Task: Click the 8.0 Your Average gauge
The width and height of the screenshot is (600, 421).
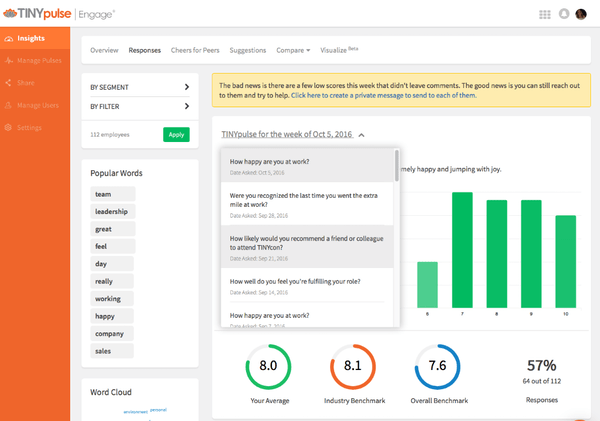Action: (268, 367)
